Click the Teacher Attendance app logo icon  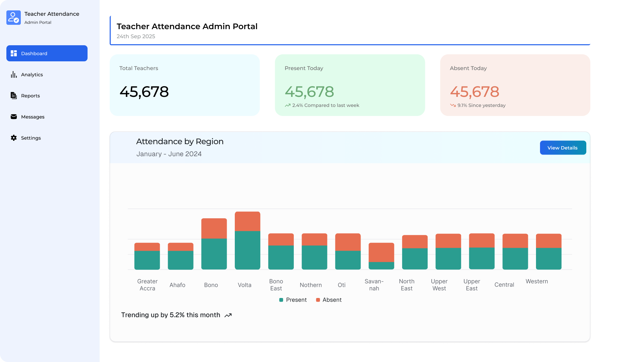13,17
